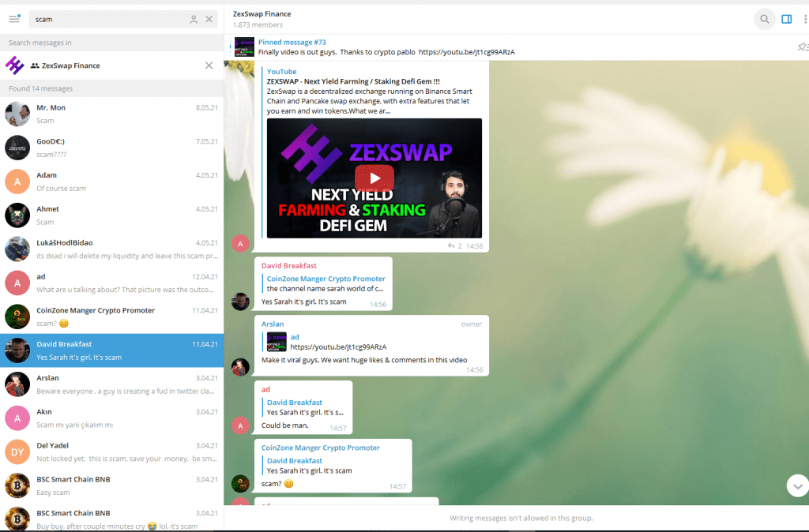Open the YouTube link title
This screenshot has height=532, width=809.
coord(353,81)
